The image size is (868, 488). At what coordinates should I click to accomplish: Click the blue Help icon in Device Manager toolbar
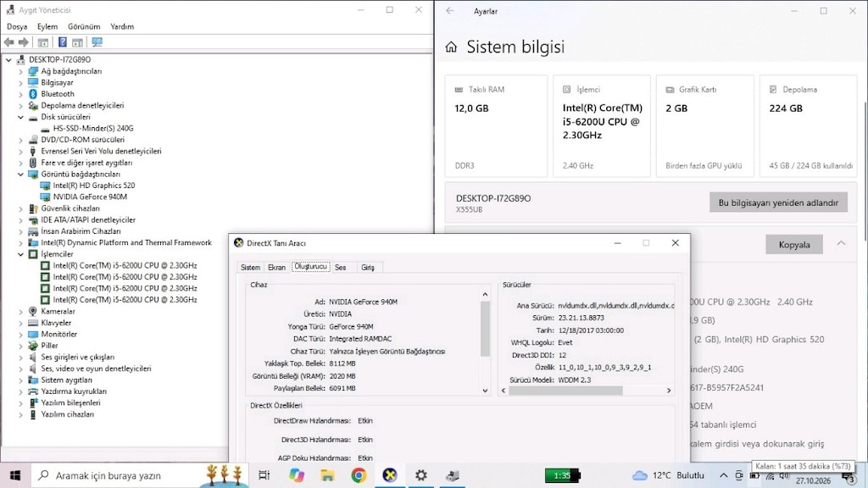click(x=63, y=42)
